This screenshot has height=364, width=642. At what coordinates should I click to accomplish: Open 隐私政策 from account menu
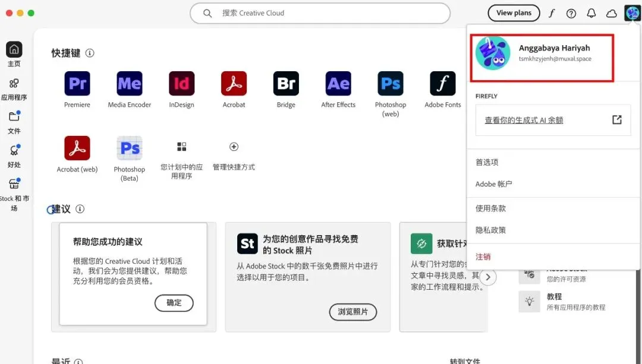[x=490, y=230]
